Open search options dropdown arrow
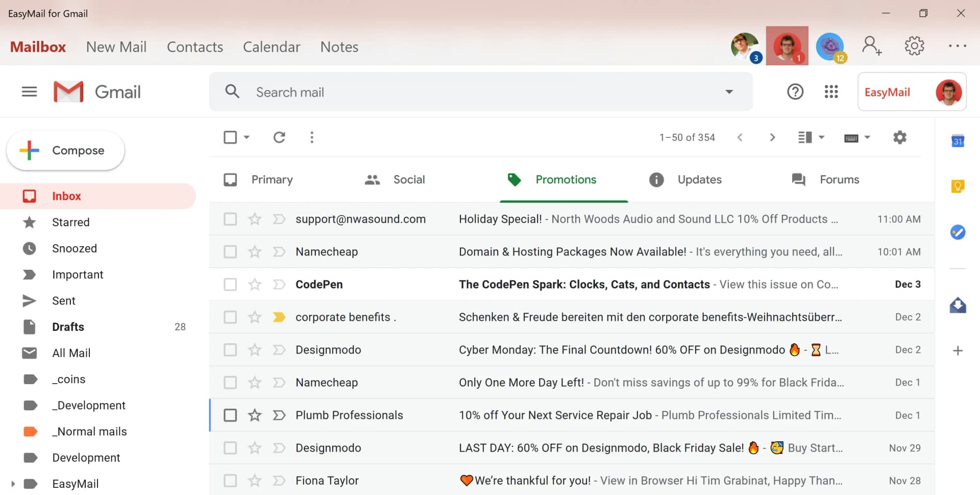The image size is (980, 495). pyautogui.click(x=729, y=92)
